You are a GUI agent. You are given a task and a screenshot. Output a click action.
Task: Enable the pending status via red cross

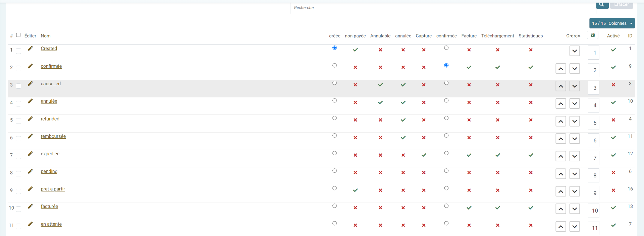[613, 173]
